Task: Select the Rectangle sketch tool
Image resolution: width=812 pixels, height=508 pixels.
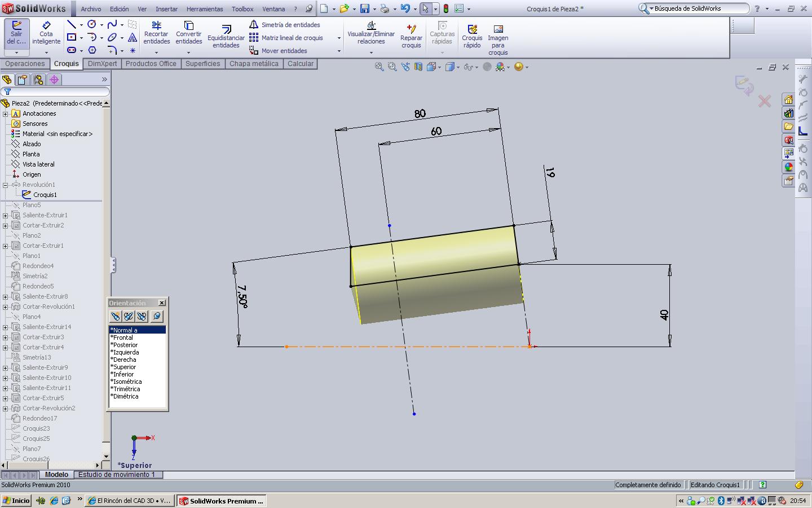Action: pyautogui.click(x=72, y=37)
